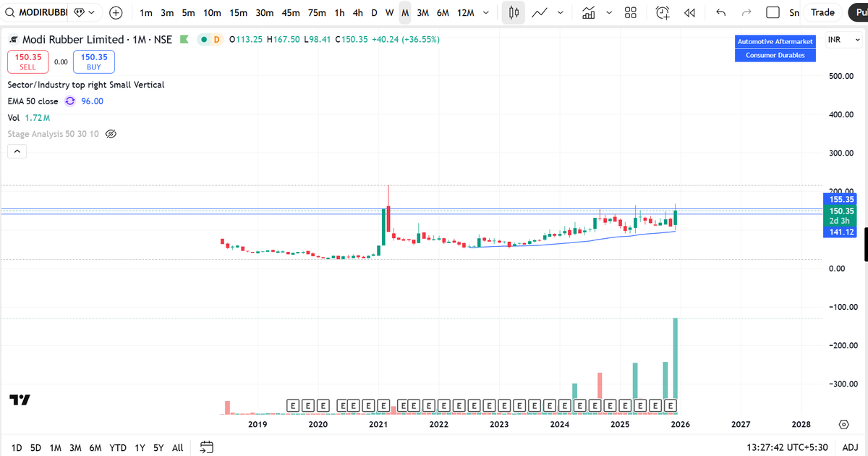Click the 2023 label on the time axis

pos(499,424)
